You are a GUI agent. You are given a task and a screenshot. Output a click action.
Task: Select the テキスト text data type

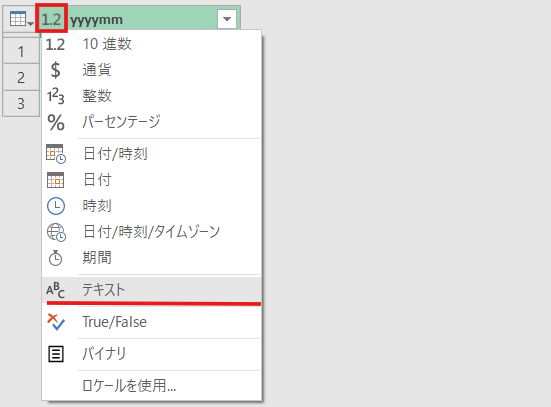coord(151,290)
